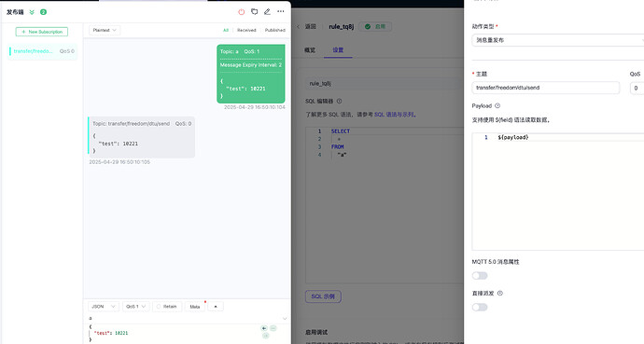Open the SQL 语法与示例 link
The image size is (644, 344).
click(394, 115)
